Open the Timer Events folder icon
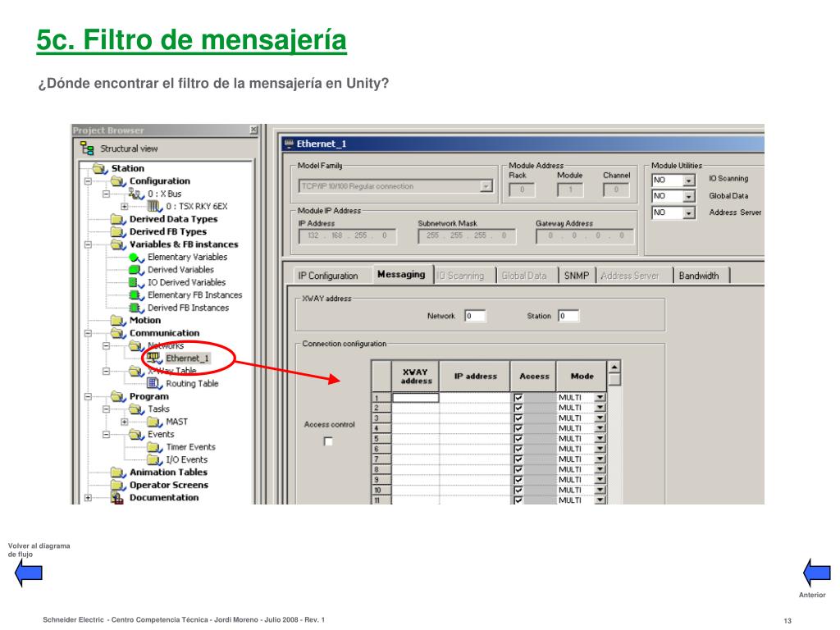Image resolution: width=840 pixels, height=630 pixels. tap(155, 447)
